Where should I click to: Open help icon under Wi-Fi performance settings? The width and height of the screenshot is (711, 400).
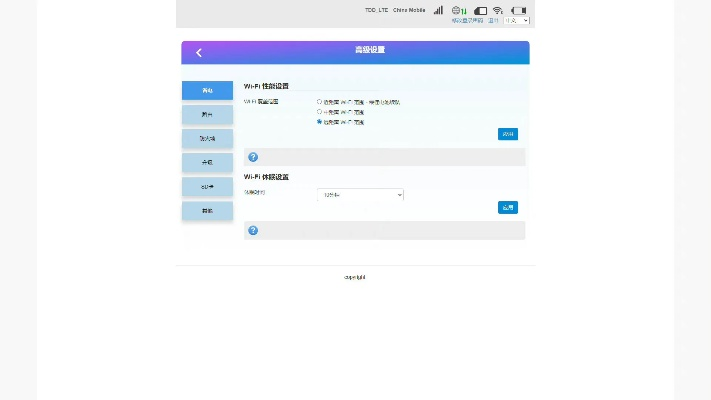click(x=253, y=157)
